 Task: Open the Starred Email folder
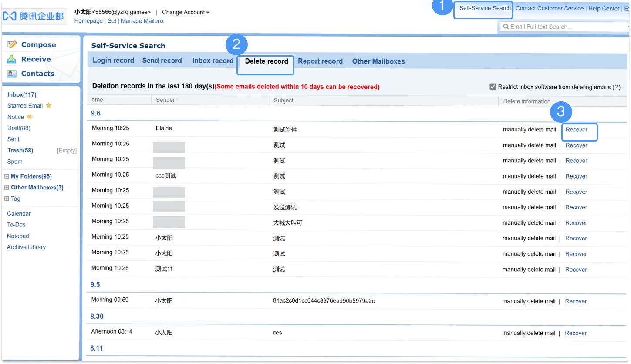point(25,105)
